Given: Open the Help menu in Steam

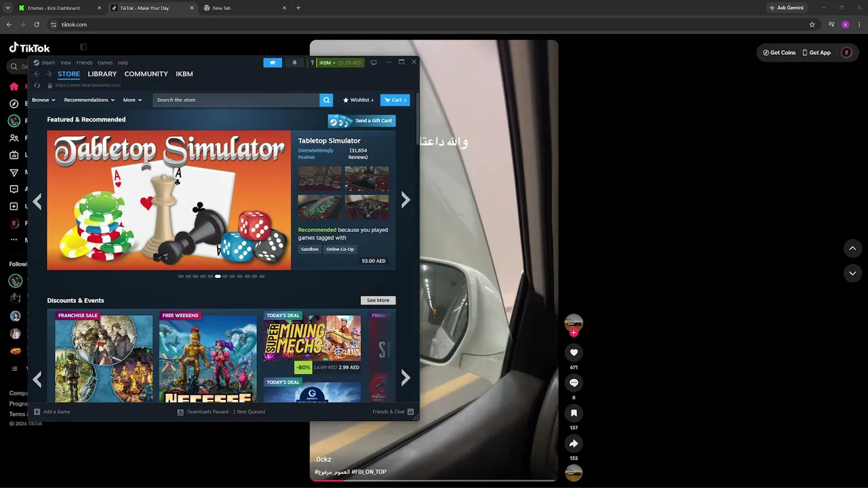Looking at the screenshot, I should tap(123, 63).
